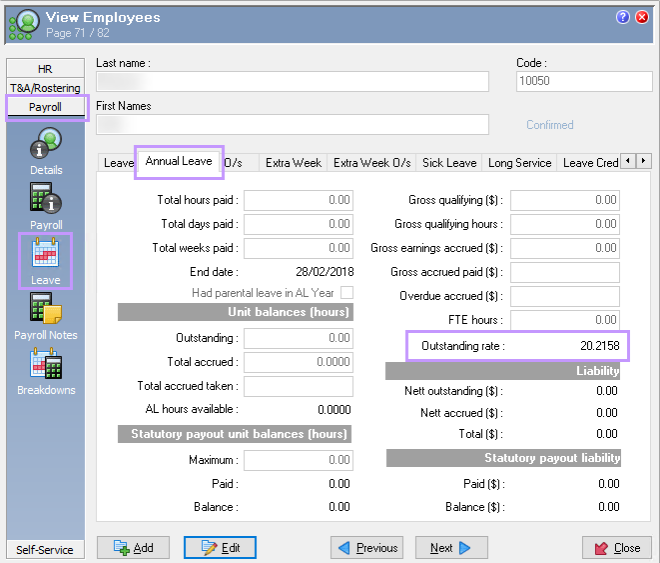The image size is (660, 563).
Task: Click the Edit button
Action: click(x=220, y=548)
